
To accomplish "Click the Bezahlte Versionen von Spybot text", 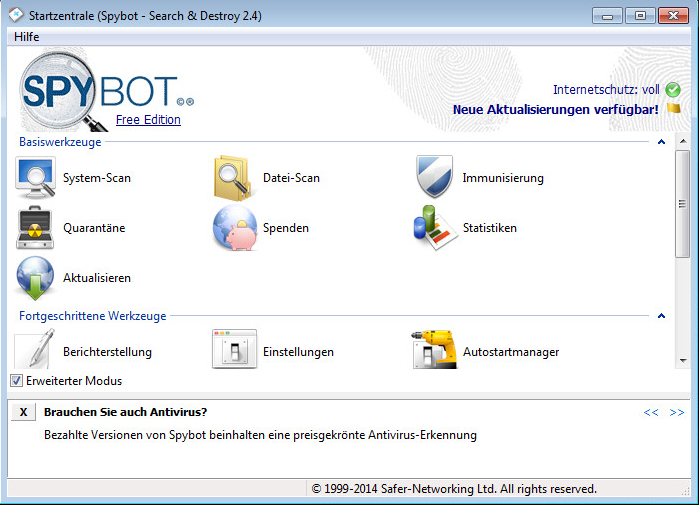I will pyautogui.click(x=260, y=435).
